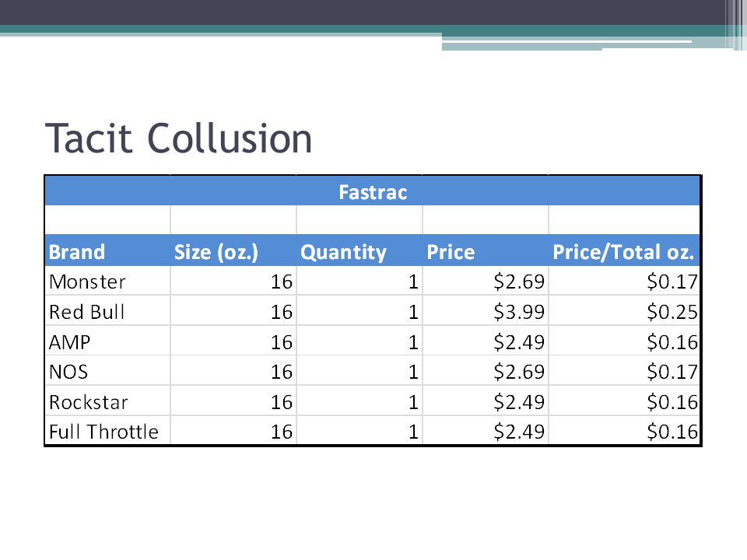Click the $3.99 Red Bull price cell
Screen dimensions: 747x560
point(486,311)
